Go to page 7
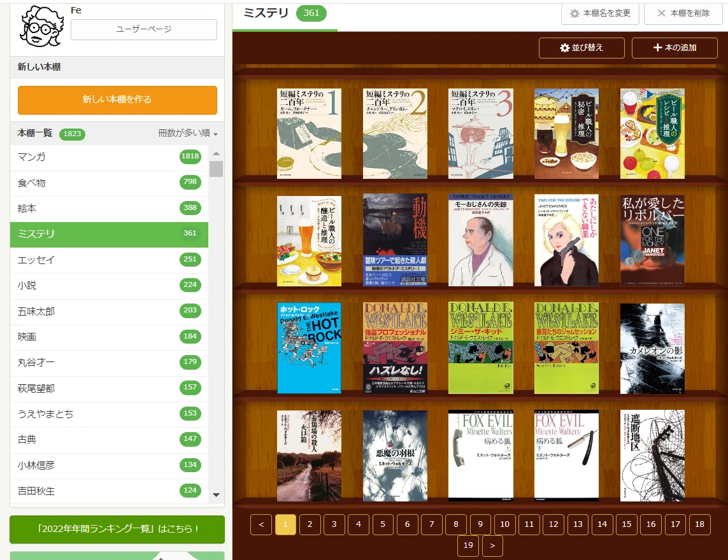 432,525
